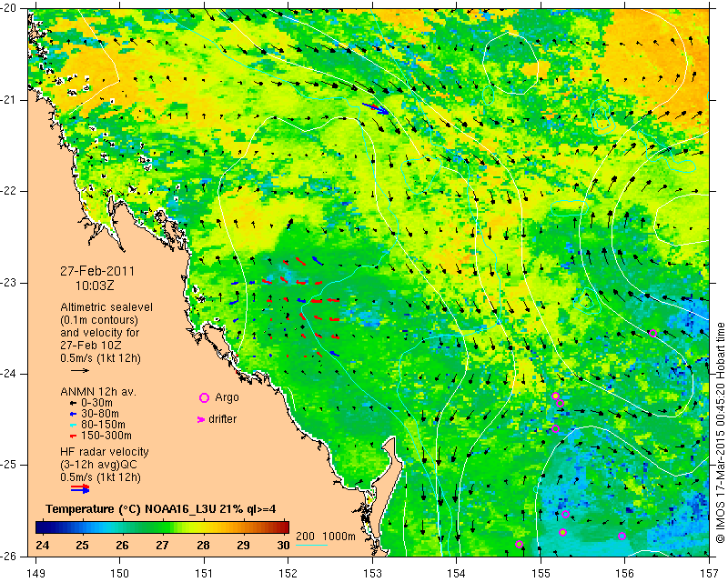The height and width of the screenshot is (582, 728).
Task: Click the color bar tick label '30'
Action: (283, 545)
